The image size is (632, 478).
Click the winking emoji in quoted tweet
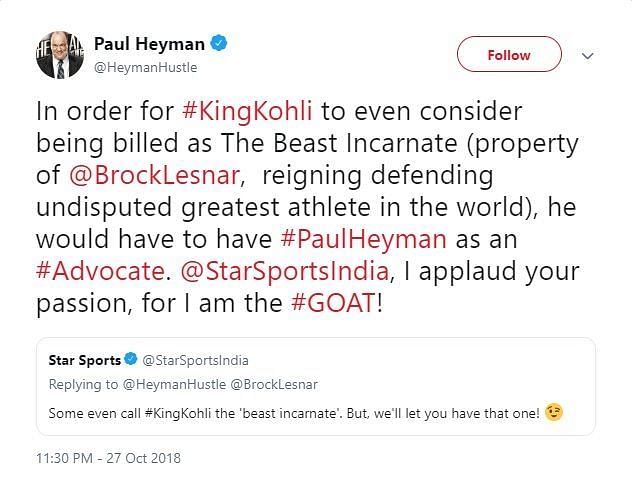tap(553, 411)
